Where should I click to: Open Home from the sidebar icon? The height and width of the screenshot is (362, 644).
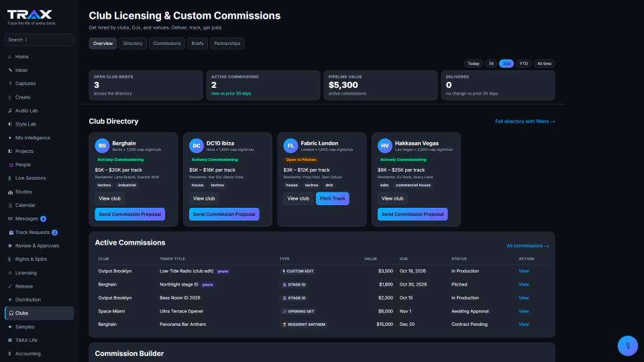pos(10,57)
